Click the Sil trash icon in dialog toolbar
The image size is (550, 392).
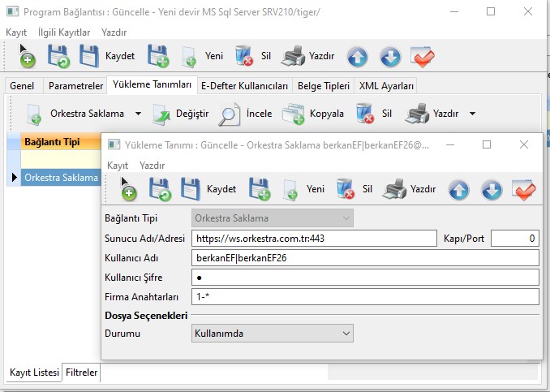(x=346, y=189)
